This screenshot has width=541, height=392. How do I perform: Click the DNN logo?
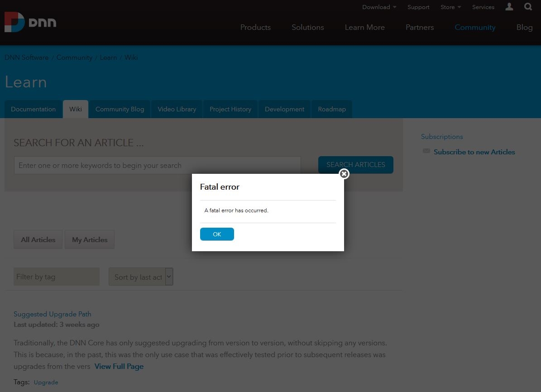[x=30, y=22]
